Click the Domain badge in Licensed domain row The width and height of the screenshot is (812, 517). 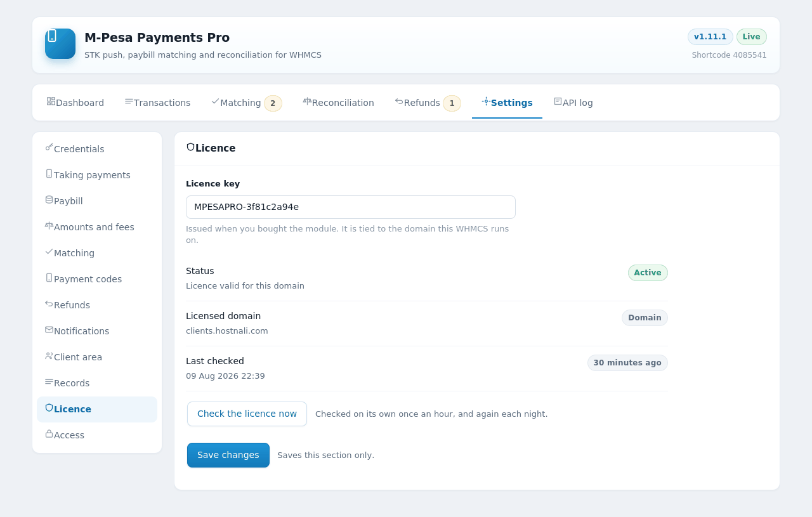645,318
